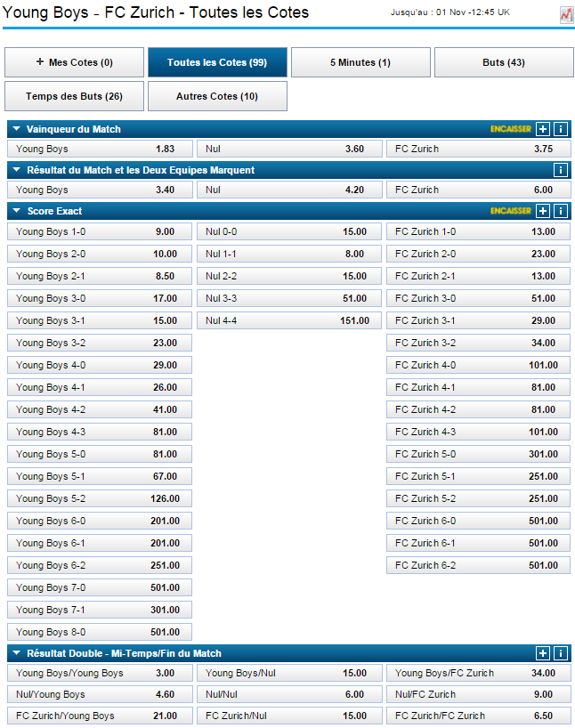Select exact score Young Boys 6-0
The height and width of the screenshot is (728, 575).
100,521
